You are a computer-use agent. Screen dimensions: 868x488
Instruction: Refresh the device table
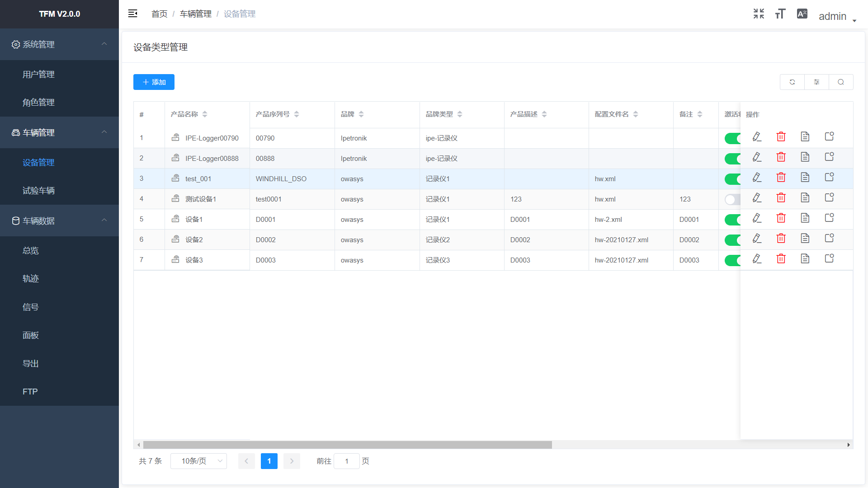click(x=792, y=82)
